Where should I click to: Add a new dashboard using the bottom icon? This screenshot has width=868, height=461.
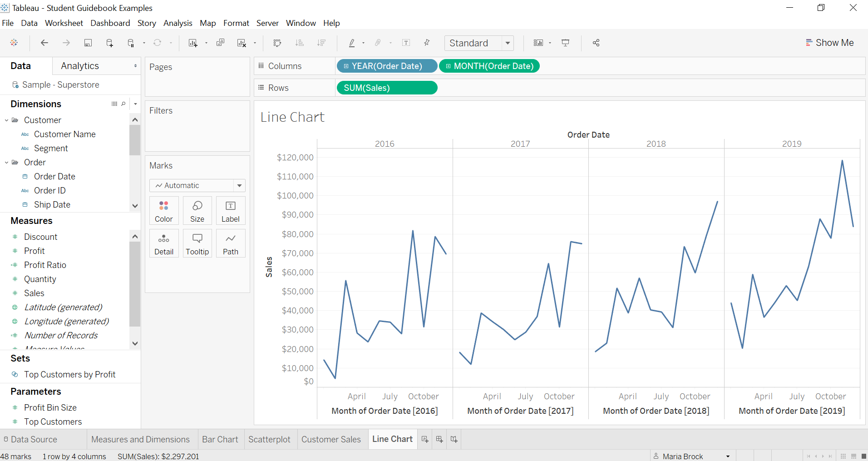point(439,439)
